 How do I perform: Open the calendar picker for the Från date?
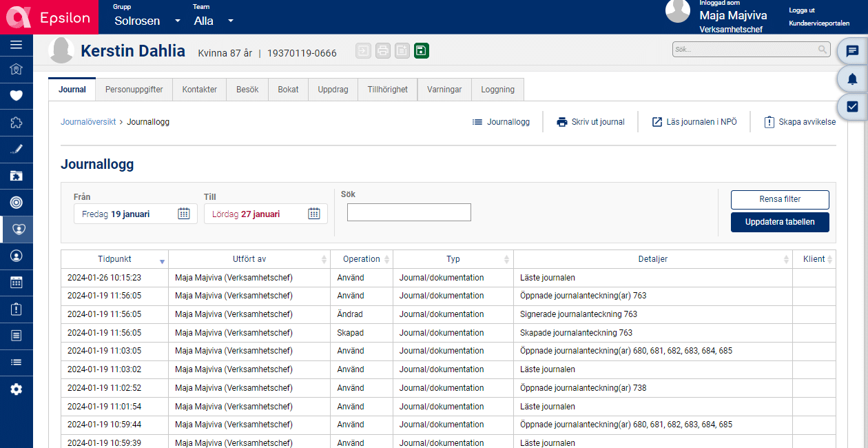pos(184,214)
